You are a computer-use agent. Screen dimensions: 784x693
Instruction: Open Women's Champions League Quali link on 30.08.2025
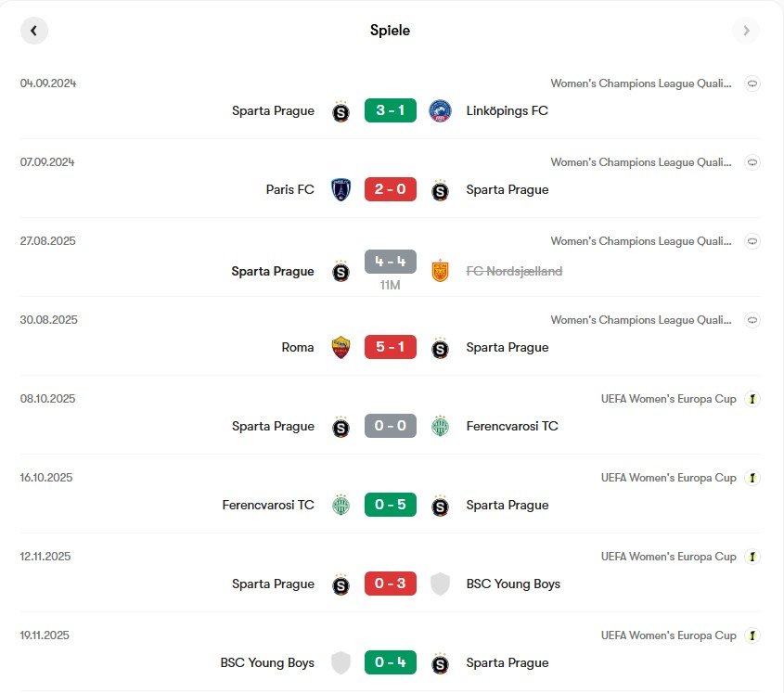tap(641, 320)
